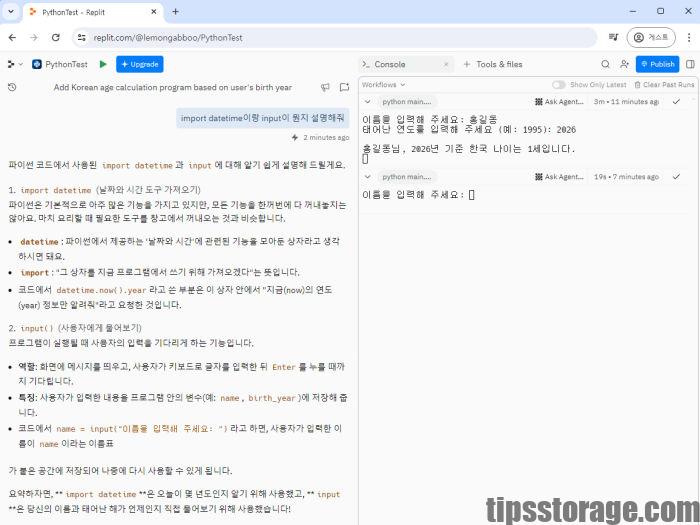Open a new browser tab

click(x=175, y=12)
